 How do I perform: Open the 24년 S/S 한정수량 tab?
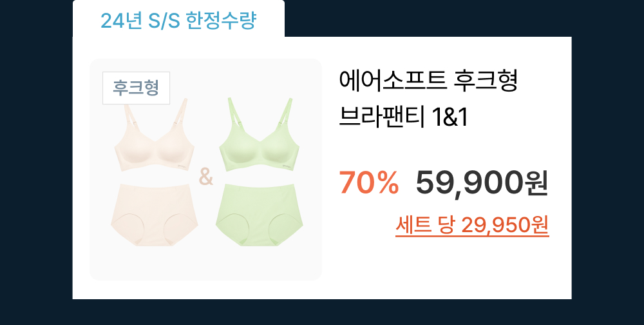(178, 21)
